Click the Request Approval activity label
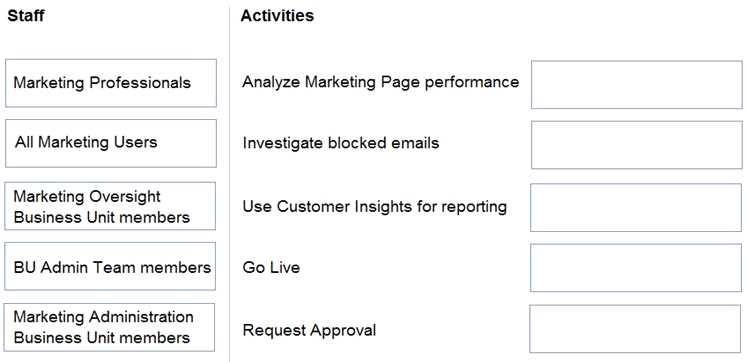748x362 pixels. pos(309,330)
